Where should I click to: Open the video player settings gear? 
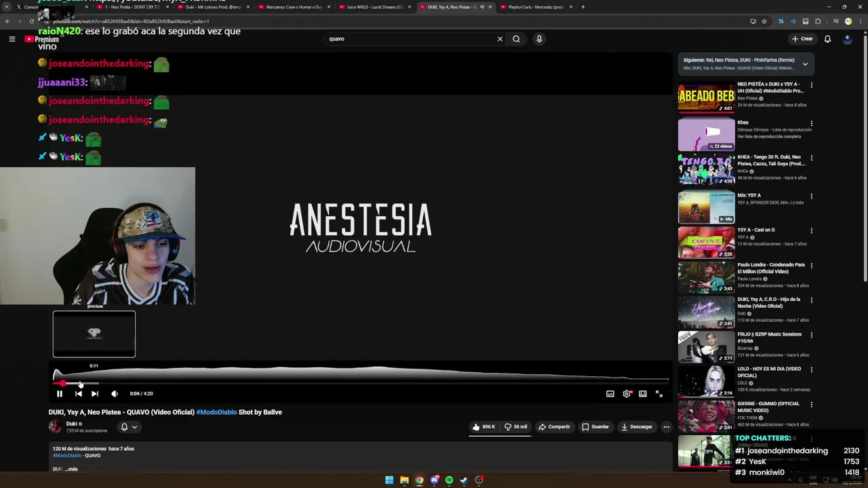627,393
